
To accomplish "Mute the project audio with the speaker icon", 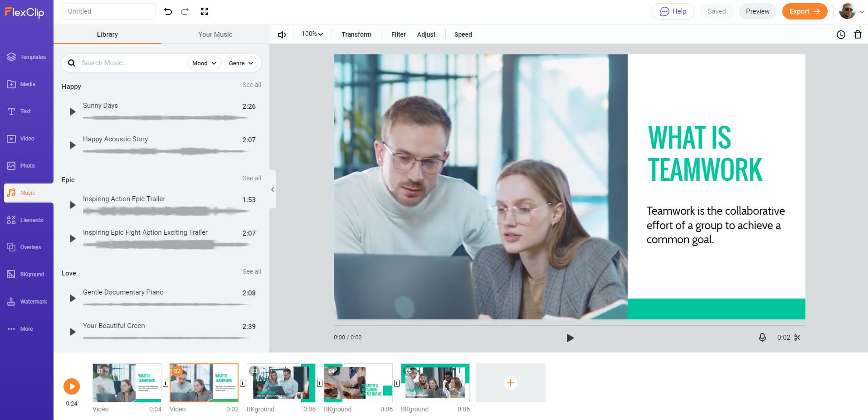I will (x=282, y=34).
